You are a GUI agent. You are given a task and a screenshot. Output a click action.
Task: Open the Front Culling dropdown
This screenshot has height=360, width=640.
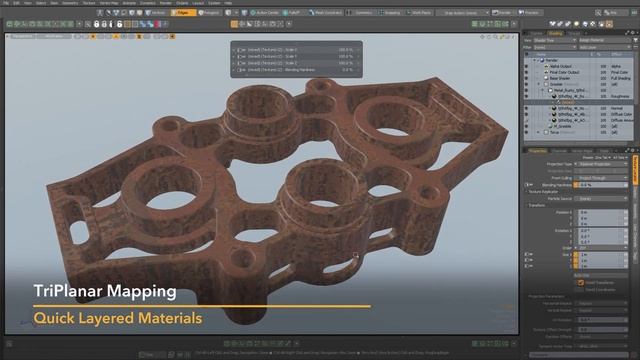click(x=602, y=178)
